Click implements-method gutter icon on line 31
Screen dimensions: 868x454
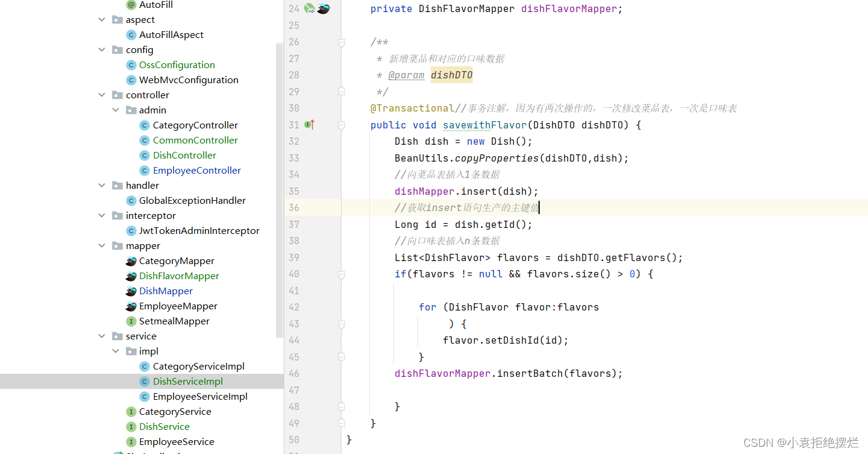[x=310, y=125]
